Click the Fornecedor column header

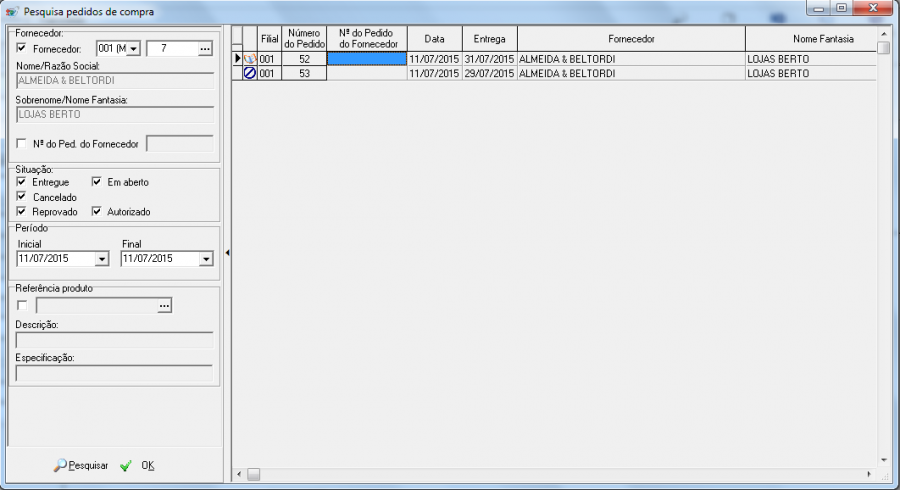coord(631,38)
